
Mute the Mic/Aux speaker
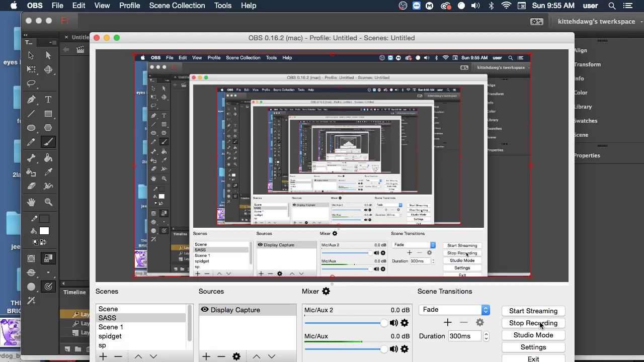coord(394,349)
